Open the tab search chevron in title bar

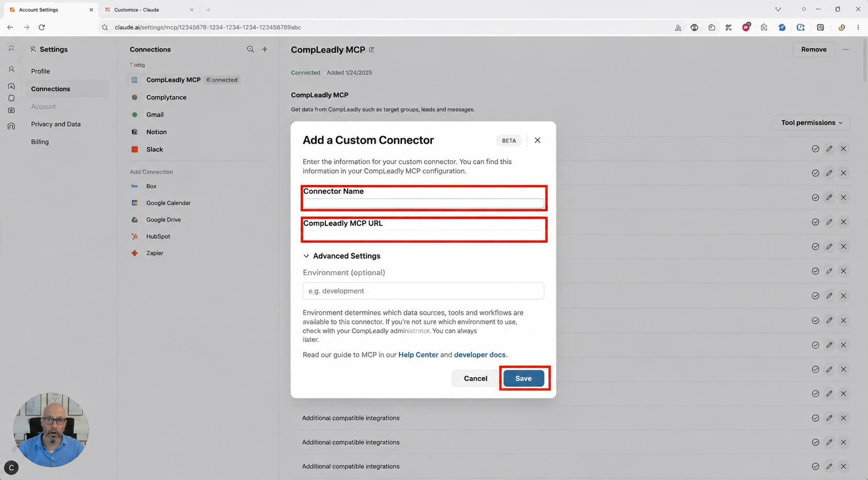[x=778, y=9]
